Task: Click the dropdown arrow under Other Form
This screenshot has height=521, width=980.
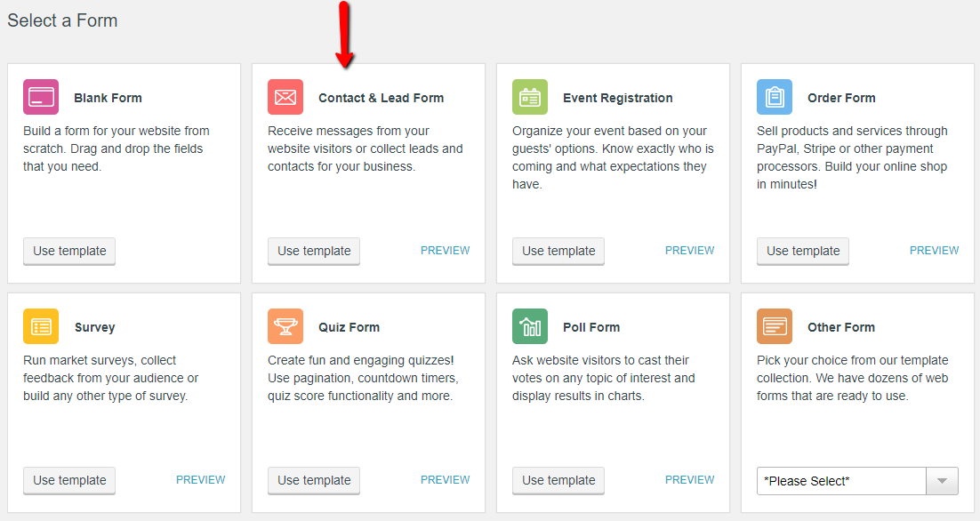Action: coord(942,480)
